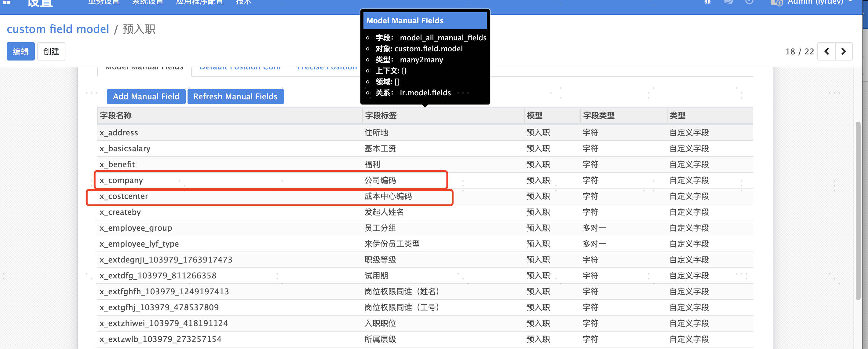Go to previous record arrow
Screen dimensions: 868x349
826,51
